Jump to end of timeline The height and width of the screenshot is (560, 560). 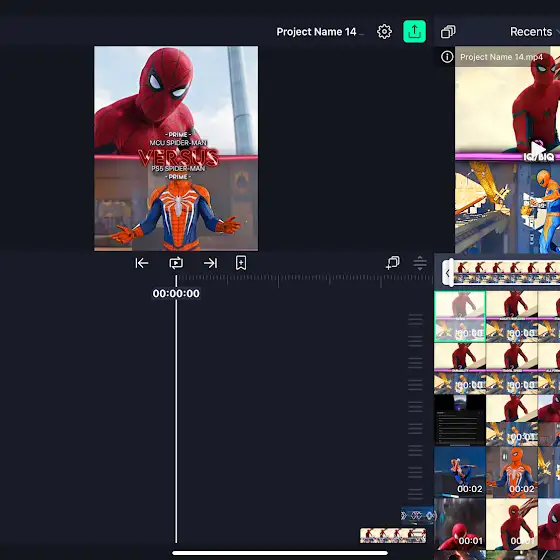click(210, 263)
